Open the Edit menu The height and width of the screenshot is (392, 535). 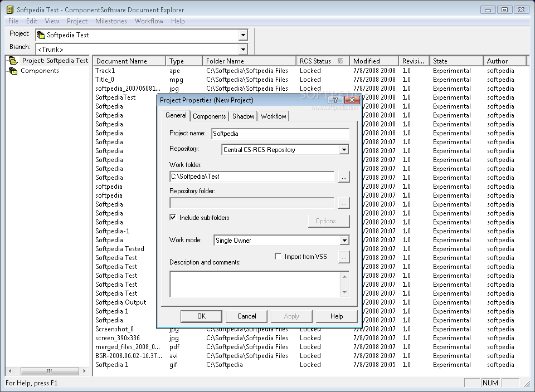pos(32,21)
